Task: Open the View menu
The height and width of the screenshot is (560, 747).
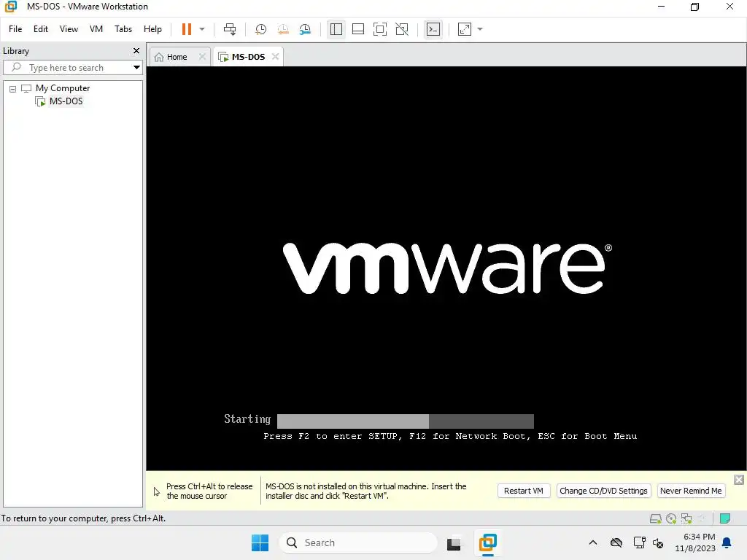Action: pyautogui.click(x=69, y=29)
